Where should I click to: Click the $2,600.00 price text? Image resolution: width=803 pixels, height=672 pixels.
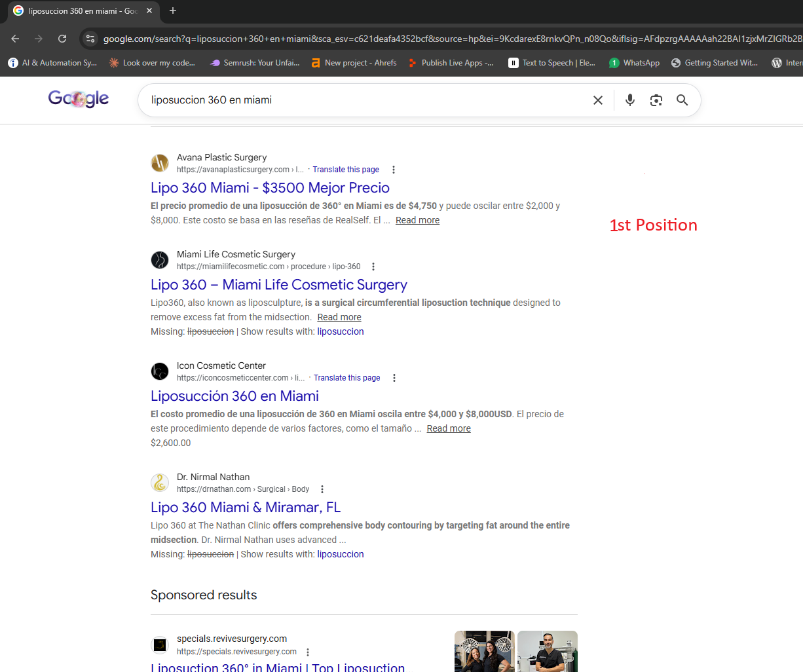[x=171, y=443]
